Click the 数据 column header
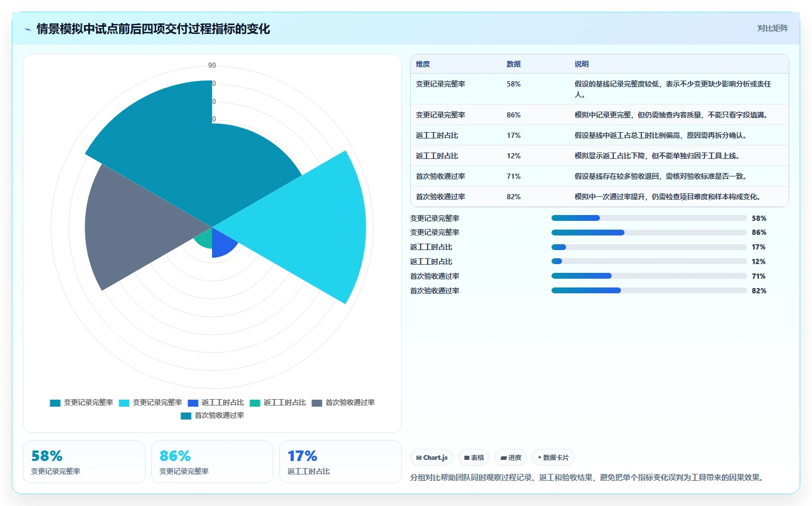 [x=513, y=64]
